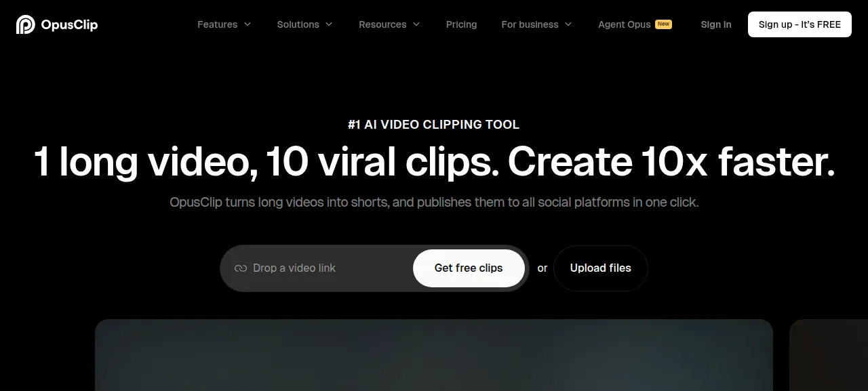Open the Solutions menu
Image resolution: width=868 pixels, height=391 pixels.
pyautogui.click(x=305, y=24)
